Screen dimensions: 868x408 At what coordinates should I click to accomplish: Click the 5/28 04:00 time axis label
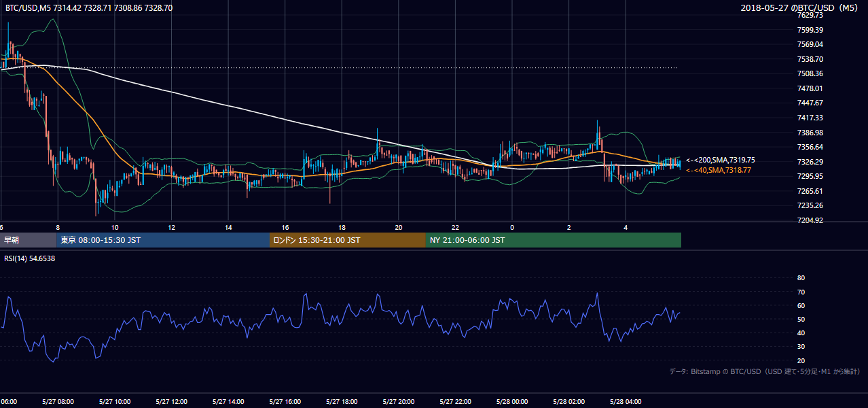[x=626, y=402]
